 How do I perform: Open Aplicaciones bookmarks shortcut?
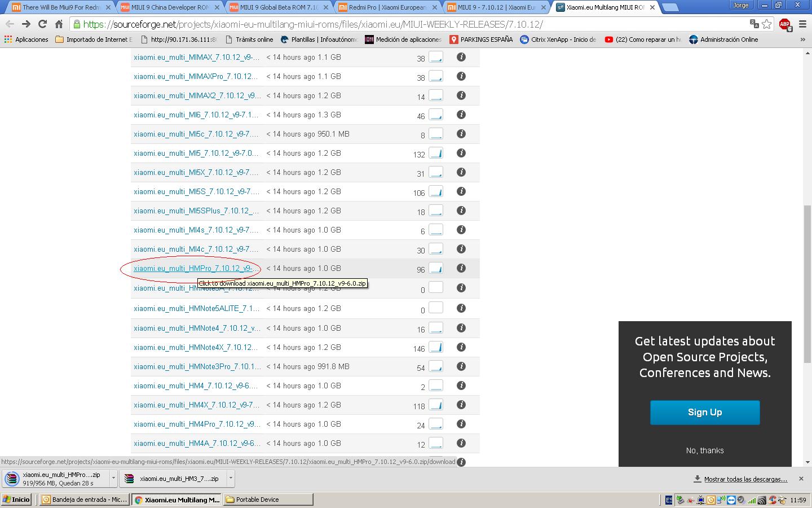pos(26,40)
